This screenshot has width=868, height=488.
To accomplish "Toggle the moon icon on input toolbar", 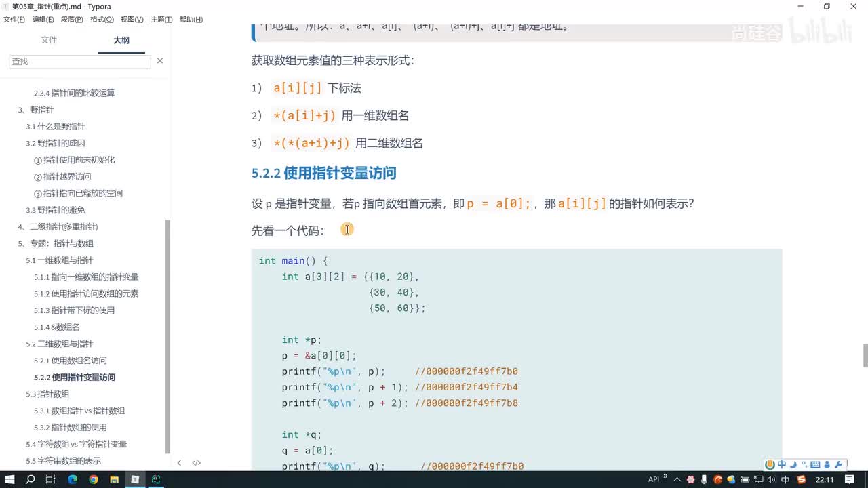I will pyautogui.click(x=793, y=464).
